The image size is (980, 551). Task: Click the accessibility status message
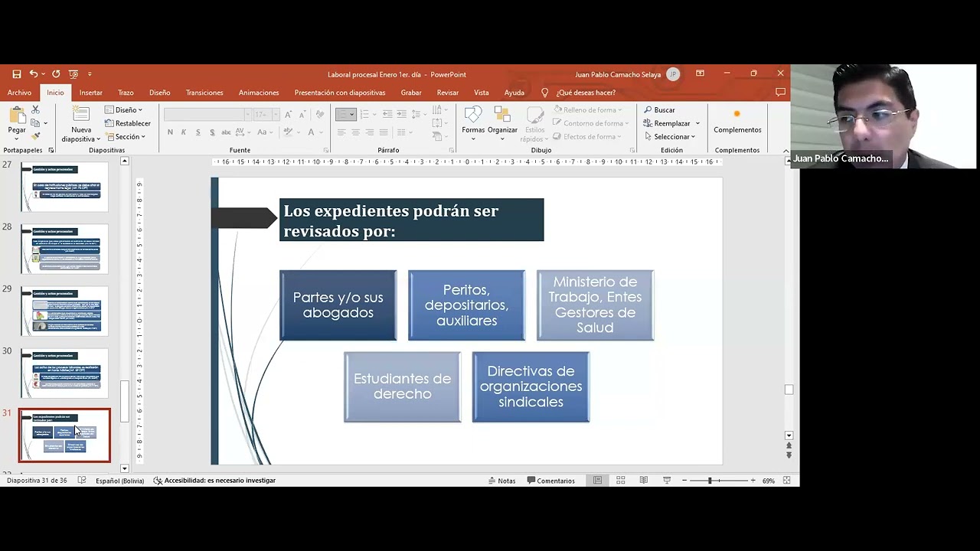coord(214,481)
